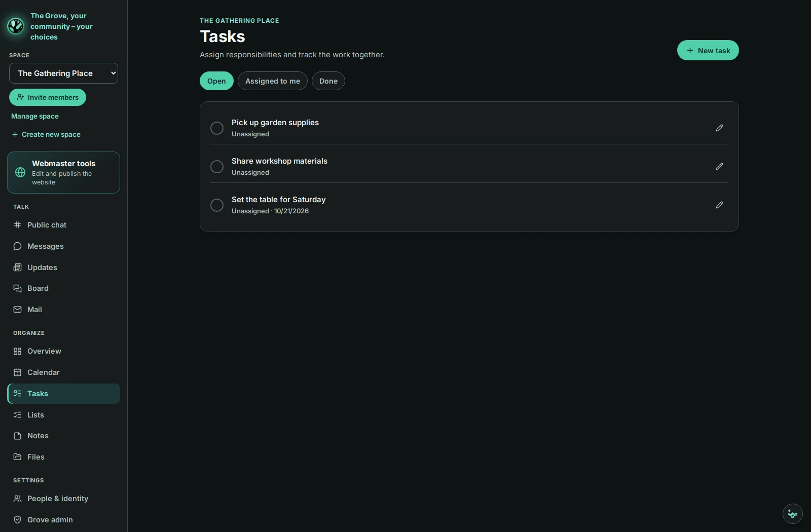This screenshot has height=532, width=811.
Task: Select Tasks in sidebar
Action: 63,394
